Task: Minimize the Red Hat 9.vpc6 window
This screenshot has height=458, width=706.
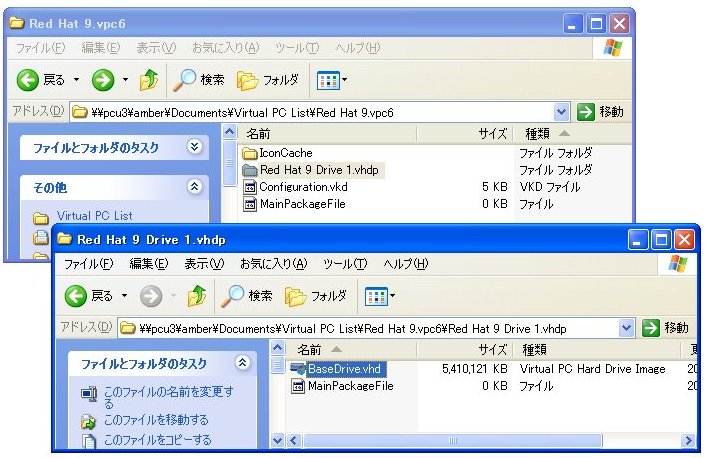Action: coord(572,23)
